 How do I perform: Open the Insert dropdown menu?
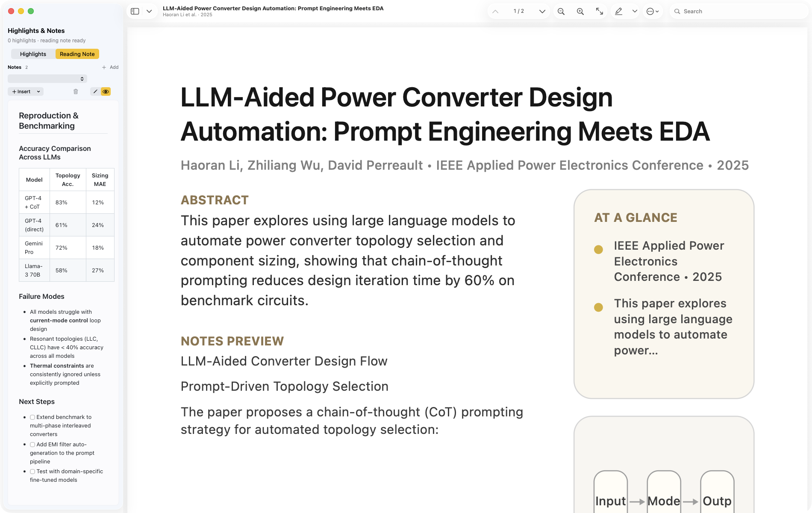point(26,91)
